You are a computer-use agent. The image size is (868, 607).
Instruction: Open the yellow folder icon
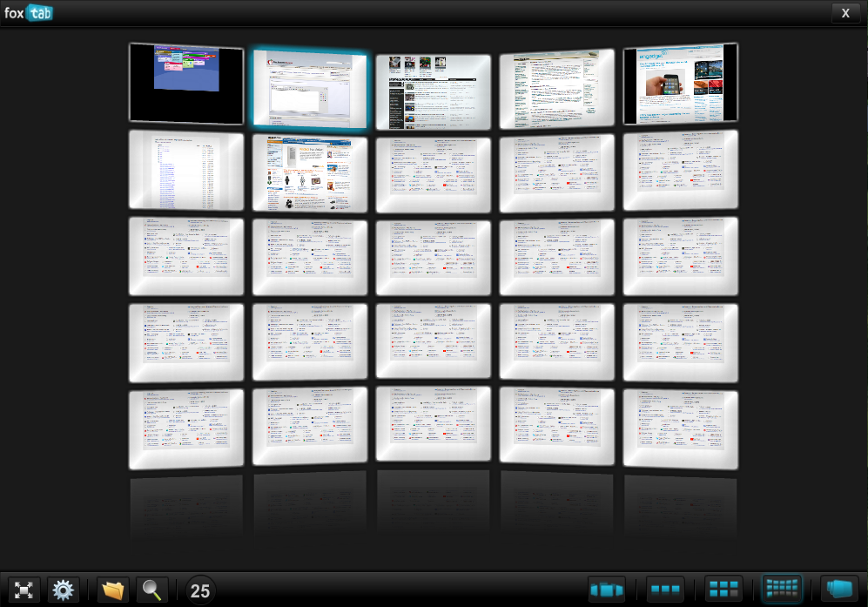[x=113, y=590]
